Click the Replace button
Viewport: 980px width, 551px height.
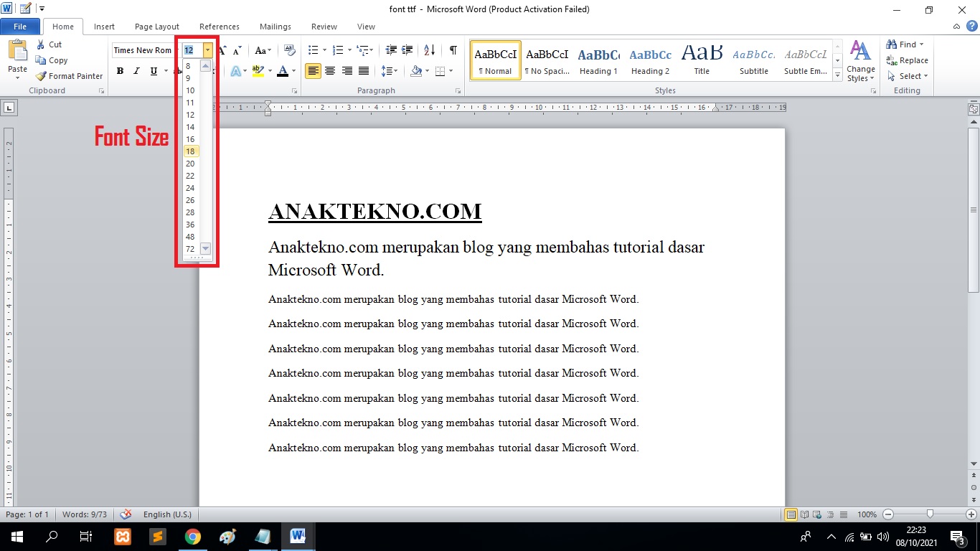pyautogui.click(x=907, y=60)
